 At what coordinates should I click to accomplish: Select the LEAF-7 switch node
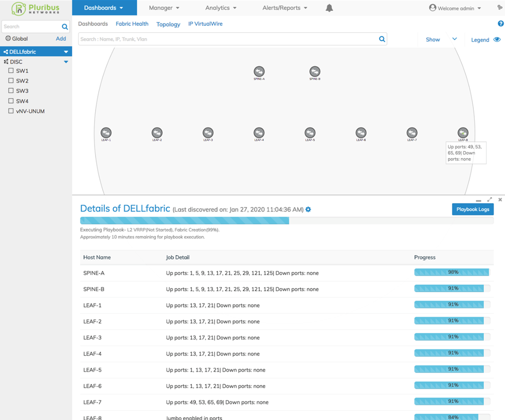pos(412,133)
